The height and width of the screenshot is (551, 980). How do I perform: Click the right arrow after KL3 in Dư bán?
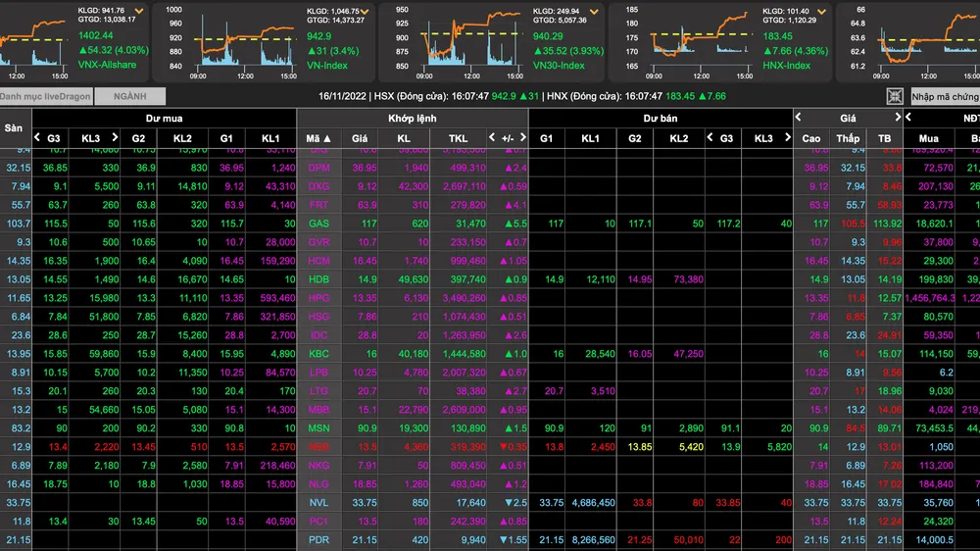tap(788, 137)
